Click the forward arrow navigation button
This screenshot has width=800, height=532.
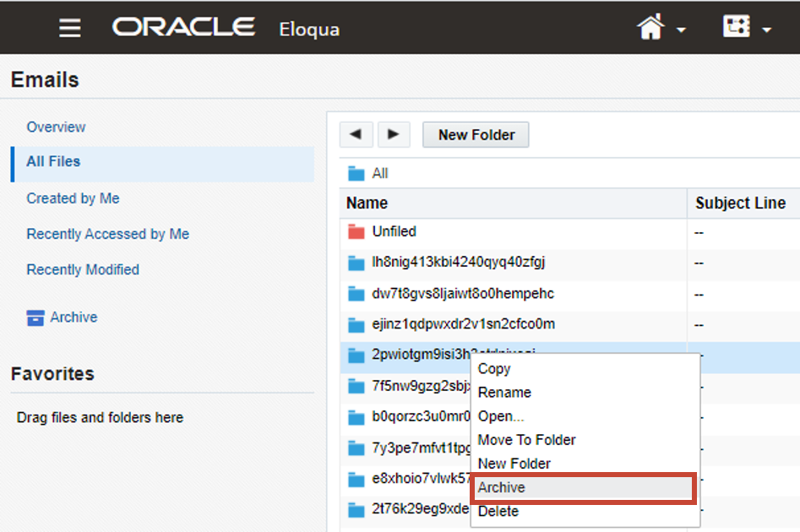pyautogui.click(x=394, y=134)
